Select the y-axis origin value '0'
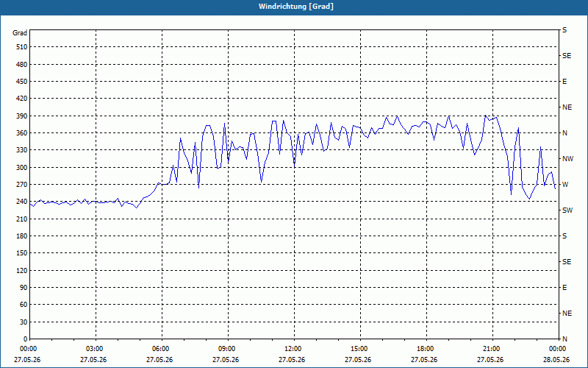Viewport: 588px width, 368px height. click(26, 339)
